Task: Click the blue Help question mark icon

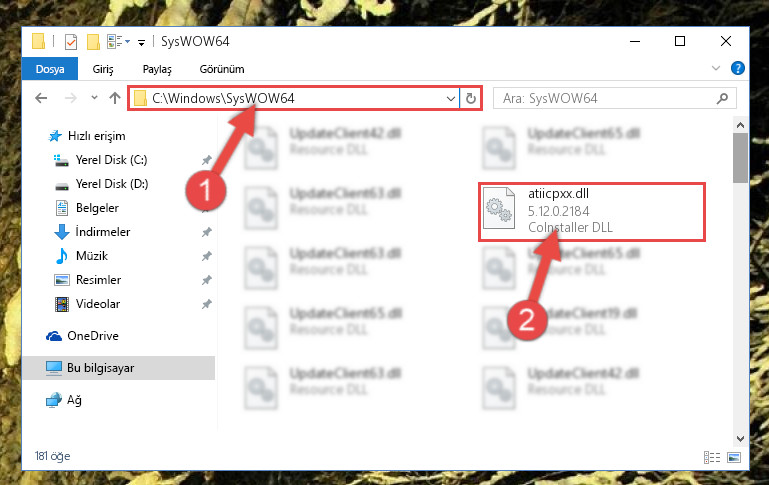Action: click(737, 68)
